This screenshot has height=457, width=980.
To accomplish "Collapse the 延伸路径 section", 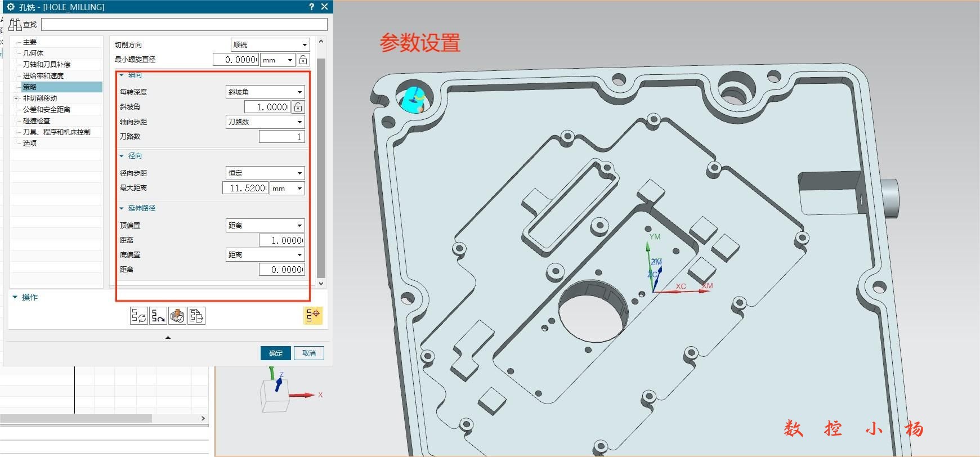I will pos(122,208).
